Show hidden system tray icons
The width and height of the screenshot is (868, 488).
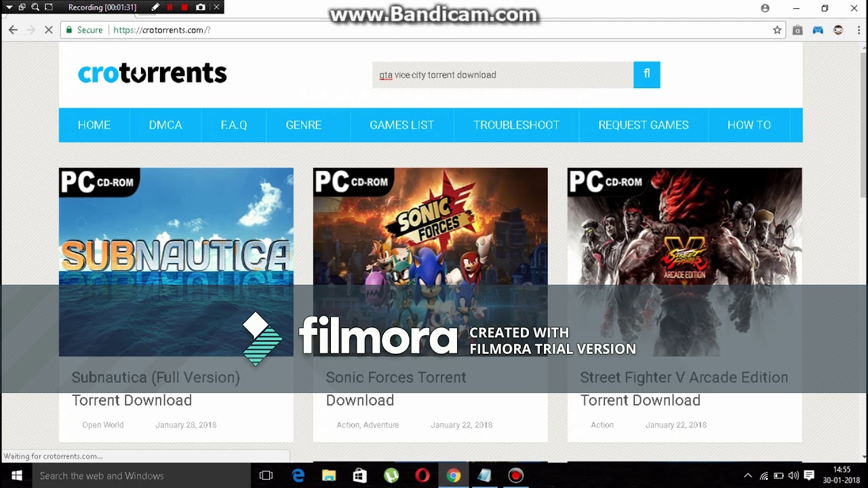748,476
